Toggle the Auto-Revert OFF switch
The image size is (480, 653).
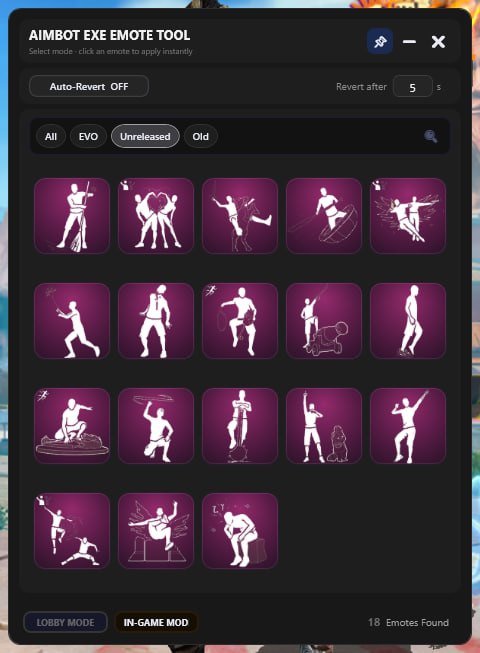click(x=89, y=86)
